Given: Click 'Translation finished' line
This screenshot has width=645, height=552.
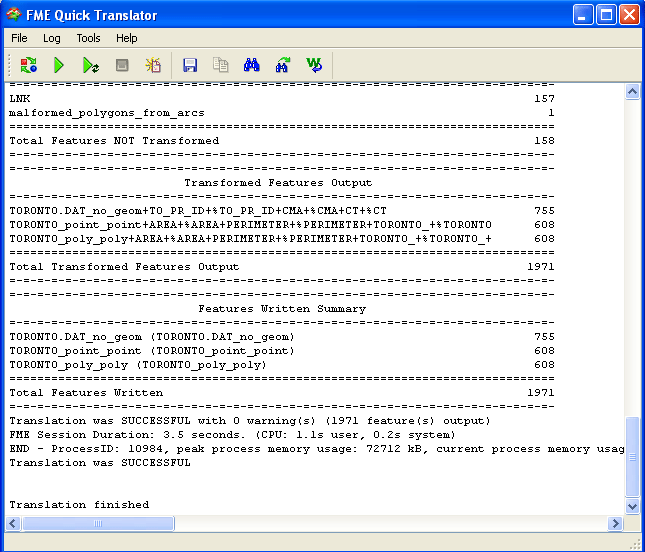Looking at the screenshot, I should 79,505.
